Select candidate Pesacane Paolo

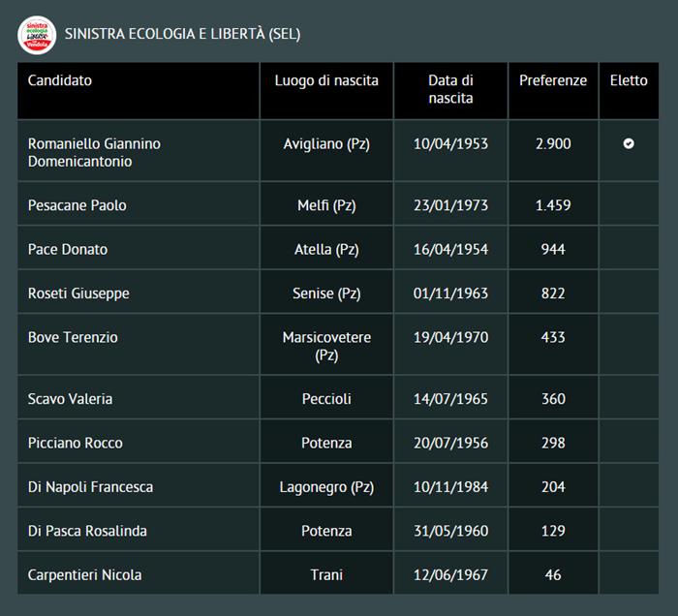click(77, 205)
